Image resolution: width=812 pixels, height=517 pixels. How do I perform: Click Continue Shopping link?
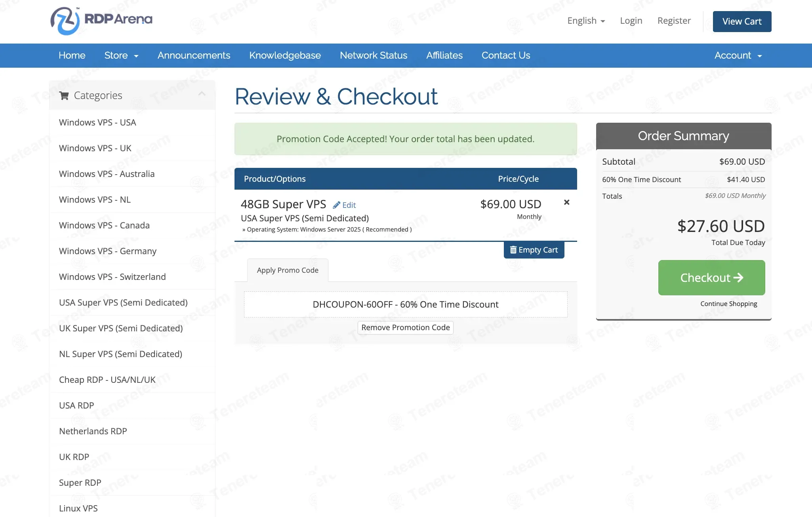tap(728, 304)
